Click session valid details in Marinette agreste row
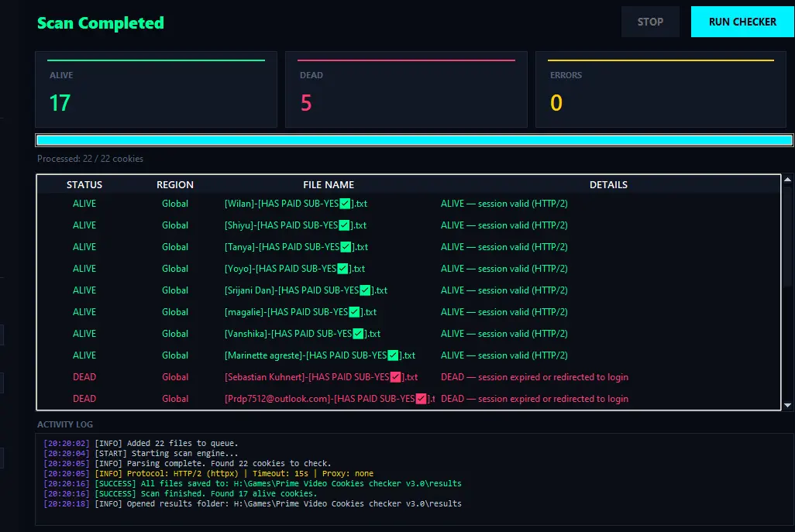Image resolution: width=795 pixels, height=532 pixels. click(x=504, y=355)
